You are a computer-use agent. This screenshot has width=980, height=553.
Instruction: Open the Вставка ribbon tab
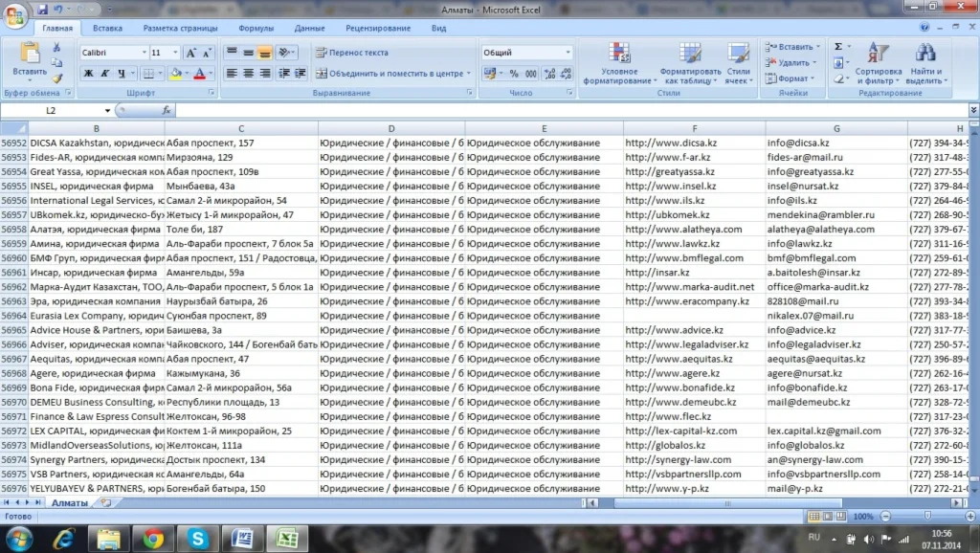coord(107,29)
